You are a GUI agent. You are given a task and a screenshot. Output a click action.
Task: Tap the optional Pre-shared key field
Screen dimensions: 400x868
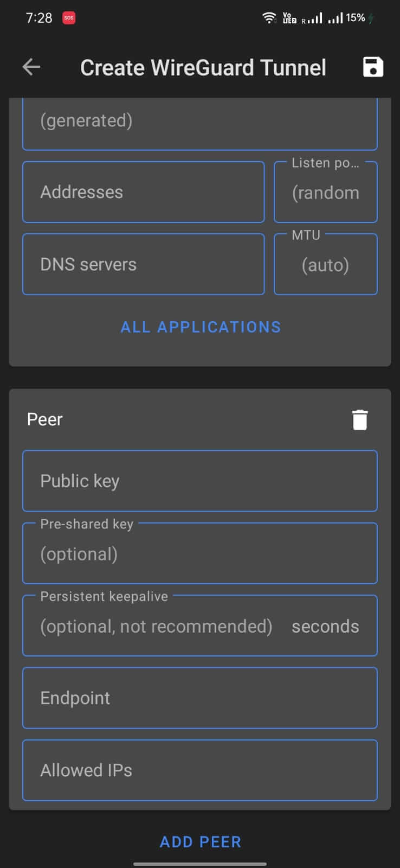199,553
